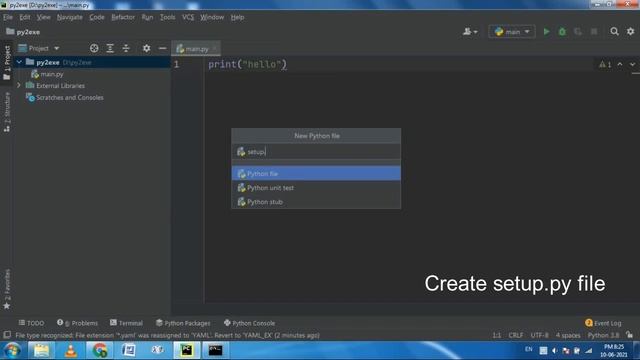This screenshot has width=640, height=360.
Task: Start debugging with the bug icon
Action: [562, 32]
